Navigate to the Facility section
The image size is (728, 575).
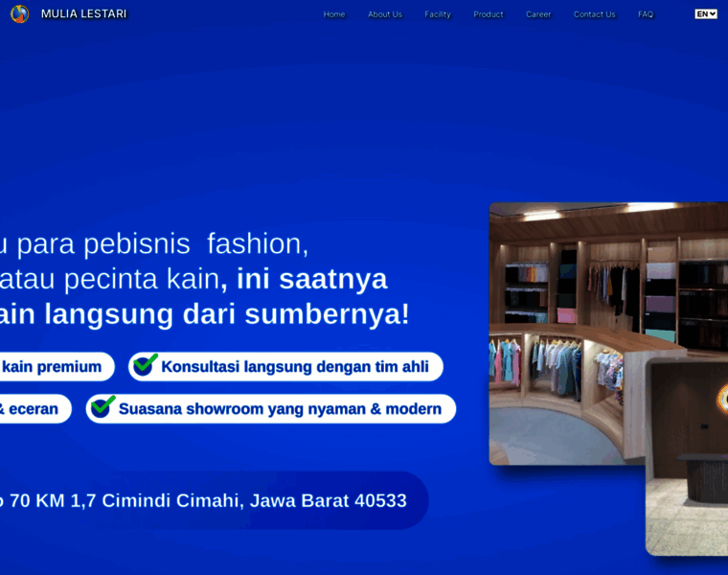[438, 14]
